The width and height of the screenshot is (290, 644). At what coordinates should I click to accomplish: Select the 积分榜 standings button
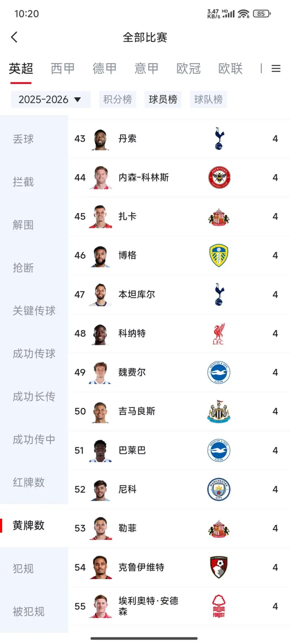117,99
